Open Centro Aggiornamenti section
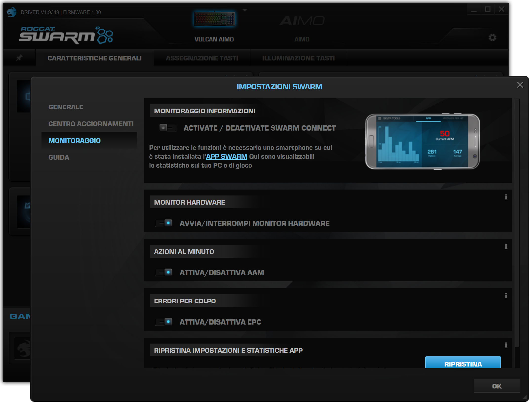This screenshot has width=532, height=406. click(x=91, y=124)
